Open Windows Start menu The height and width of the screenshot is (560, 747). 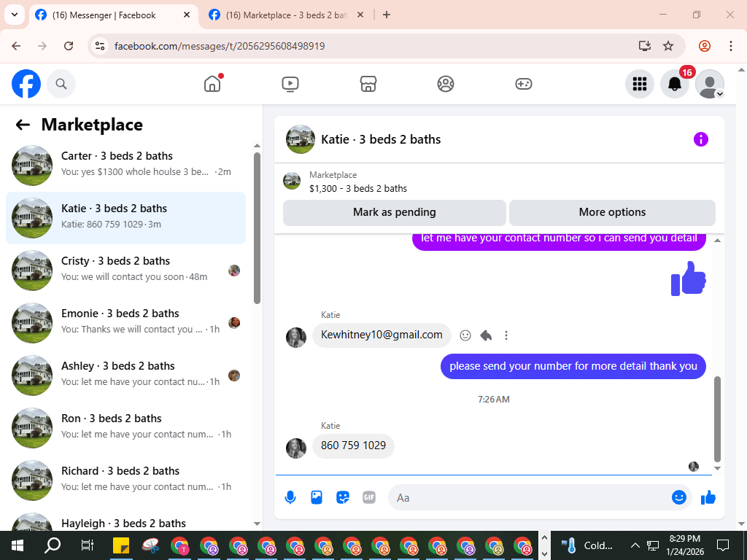18,545
